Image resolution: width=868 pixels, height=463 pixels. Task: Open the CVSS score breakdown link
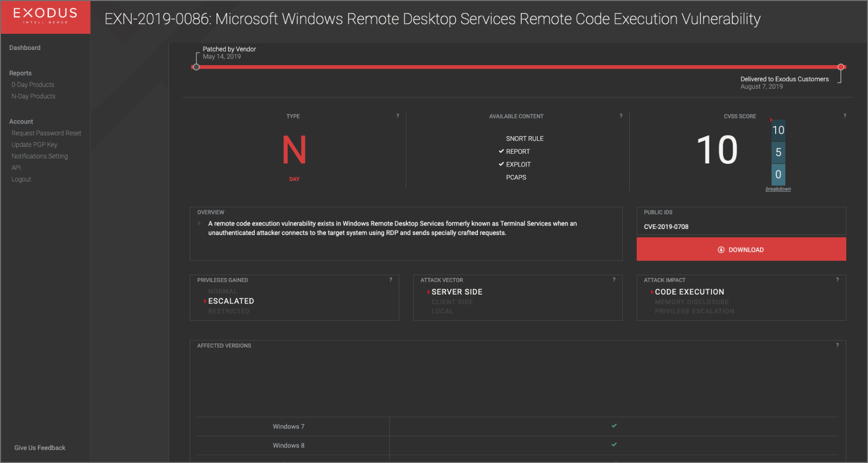click(x=778, y=189)
